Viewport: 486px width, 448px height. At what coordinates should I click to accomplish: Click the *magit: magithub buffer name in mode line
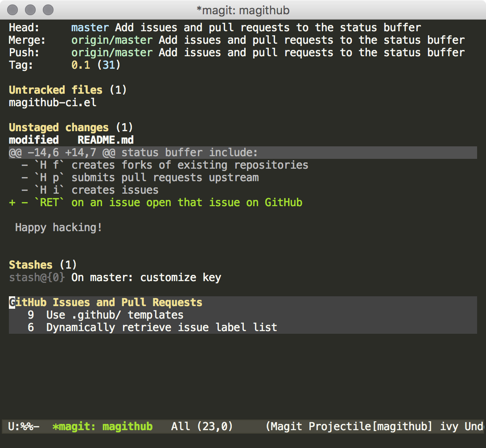(103, 427)
